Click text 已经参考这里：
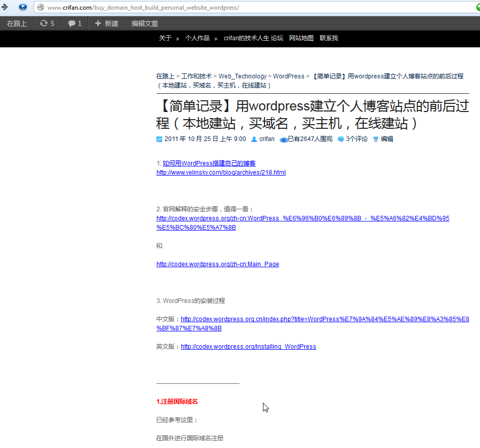Image resolution: width=480 pixels, height=448 pixels. point(177,420)
